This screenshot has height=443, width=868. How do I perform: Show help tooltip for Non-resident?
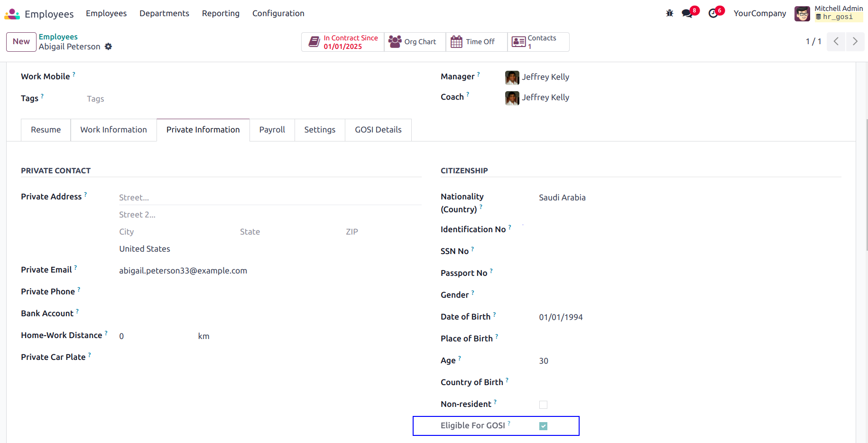click(x=495, y=402)
